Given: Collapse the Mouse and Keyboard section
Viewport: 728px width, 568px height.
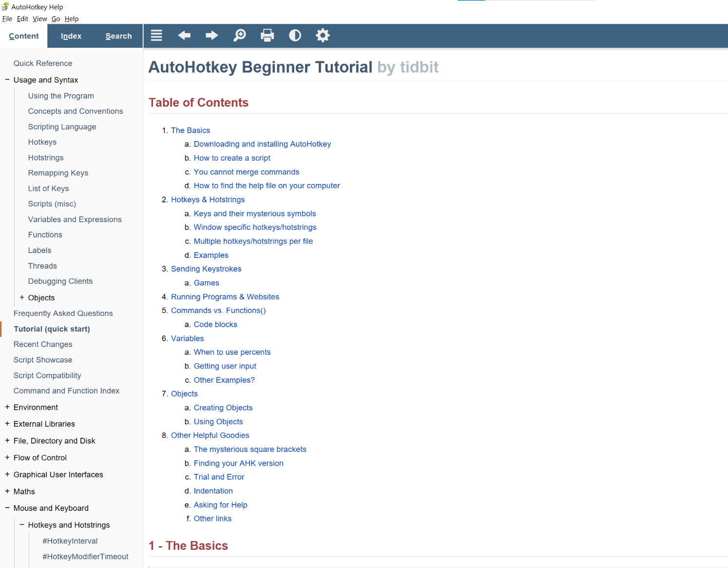Looking at the screenshot, I should [x=7, y=508].
